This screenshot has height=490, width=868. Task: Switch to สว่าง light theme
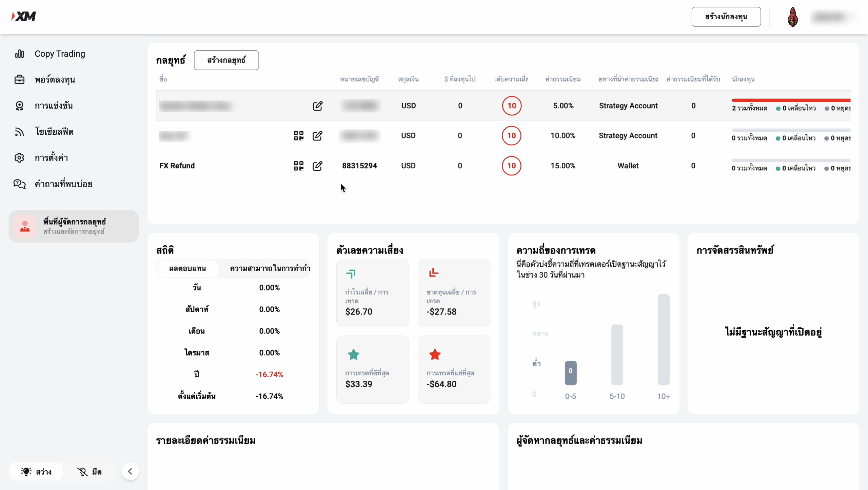tap(36, 471)
